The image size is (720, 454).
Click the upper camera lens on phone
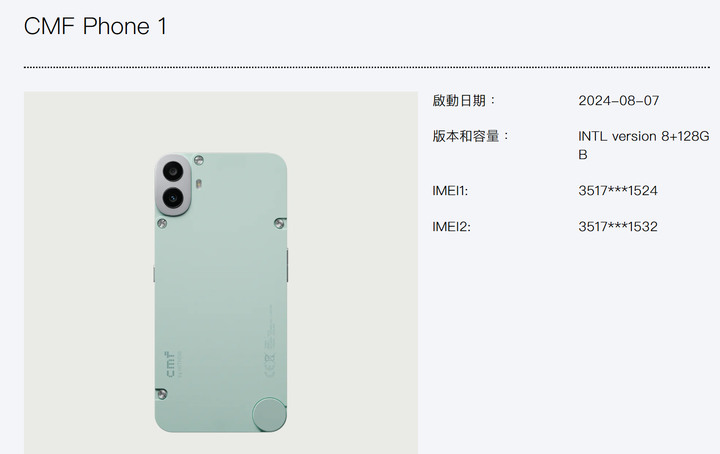pos(173,171)
